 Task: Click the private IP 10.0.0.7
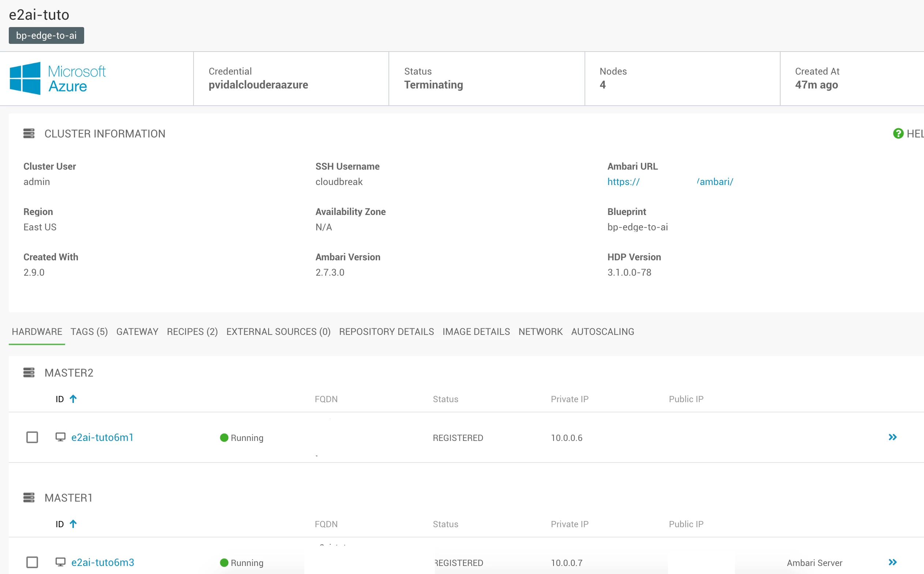567,563
